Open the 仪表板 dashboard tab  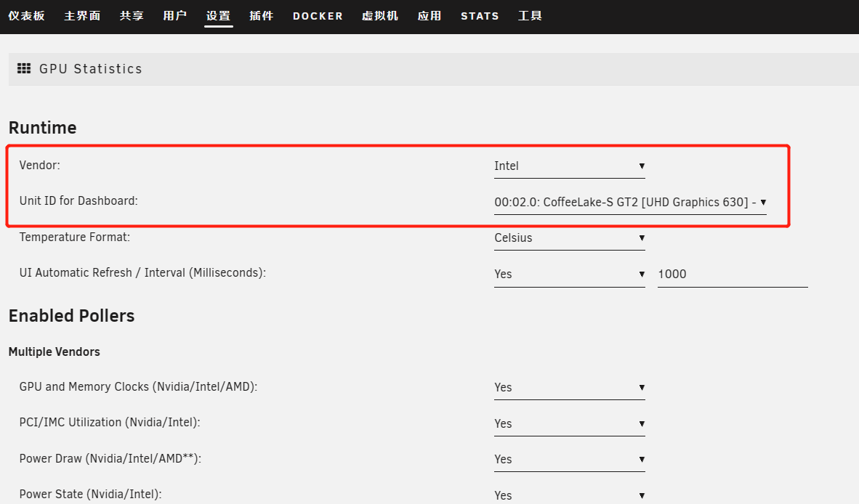coord(26,15)
